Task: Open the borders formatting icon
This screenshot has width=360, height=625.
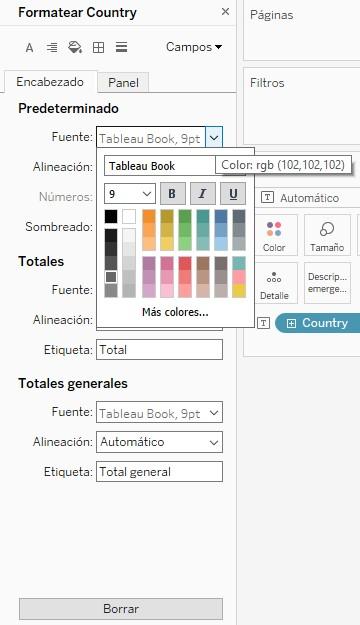Action: 98,48
